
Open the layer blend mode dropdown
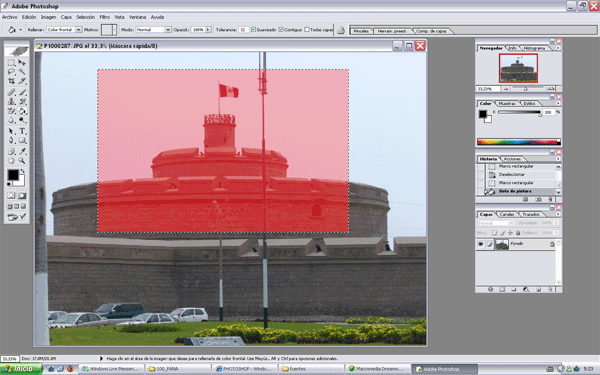pyautogui.click(x=511, y=223)
